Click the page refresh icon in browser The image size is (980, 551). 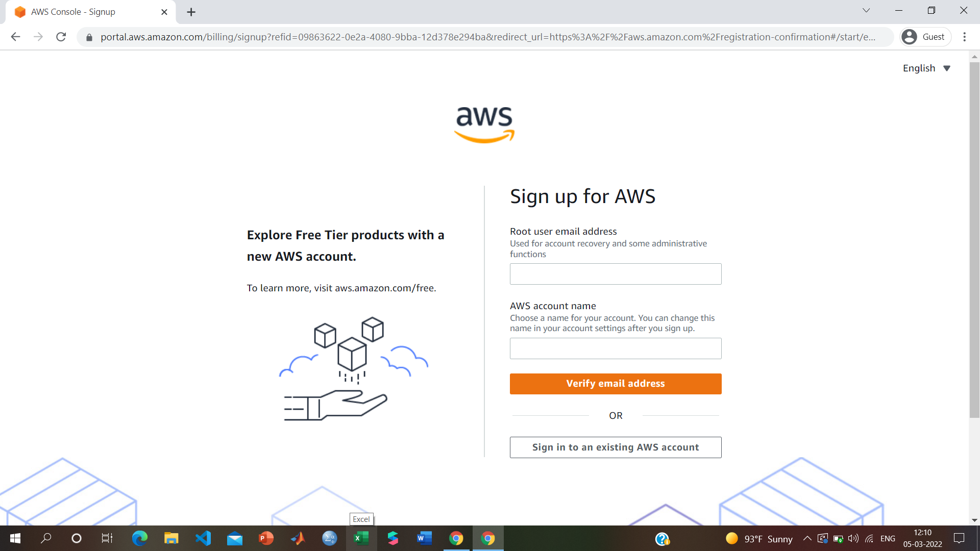tap(62, 37)
